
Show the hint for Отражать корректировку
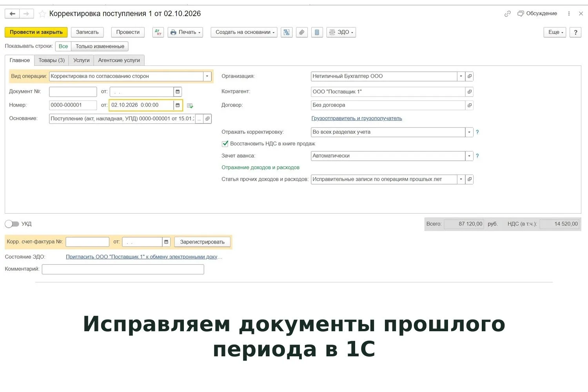coord(477,132)
